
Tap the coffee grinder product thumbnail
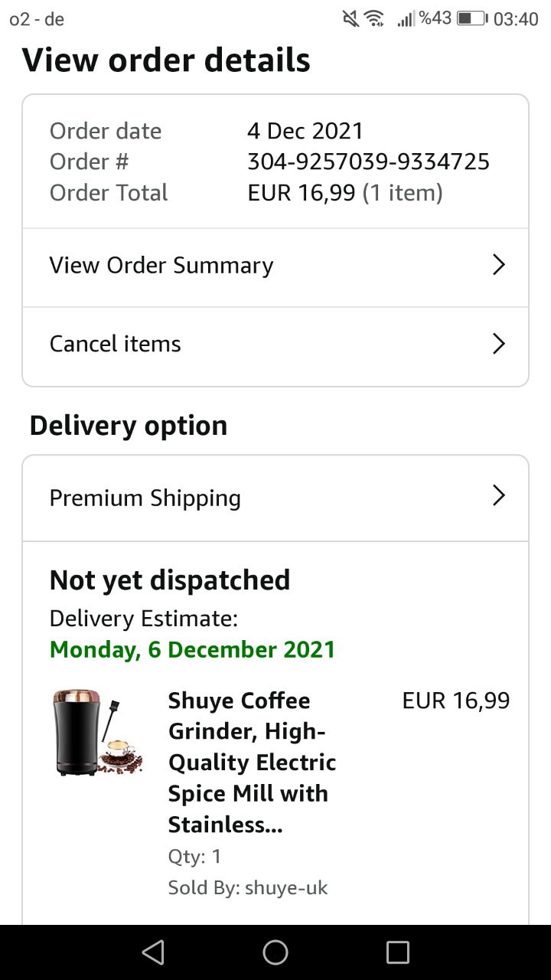[x=97, y=732]
